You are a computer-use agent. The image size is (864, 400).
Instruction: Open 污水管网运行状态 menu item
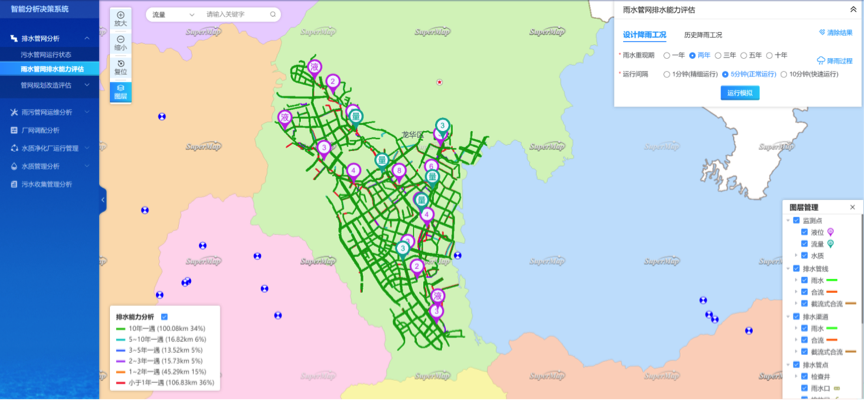pyautogui.click(x=46, y=54)
